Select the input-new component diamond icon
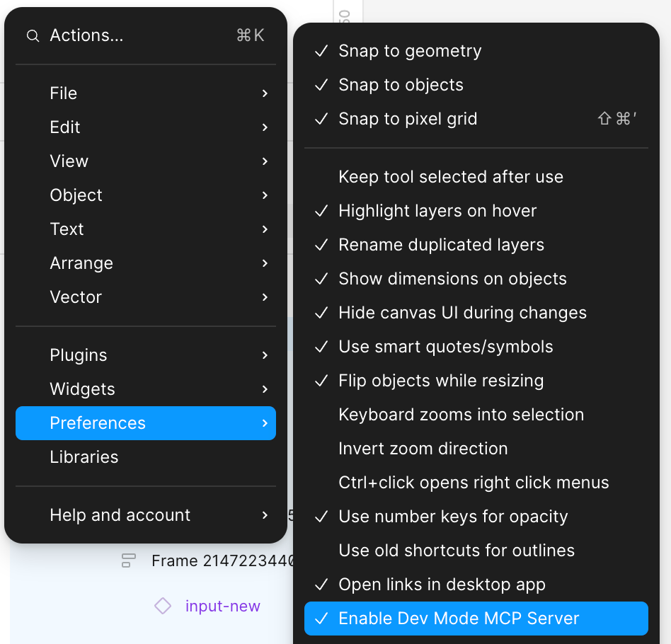The width and height of the screenshot is (671, 644). coord(163,606)
